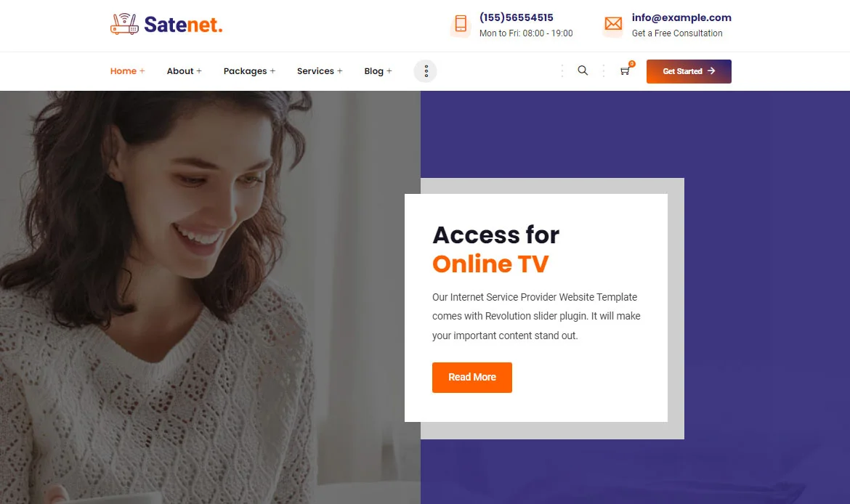Open the shopping cart icon
Image resolution: width=850 pixels, height=504 pixels.
pos(625,71)
